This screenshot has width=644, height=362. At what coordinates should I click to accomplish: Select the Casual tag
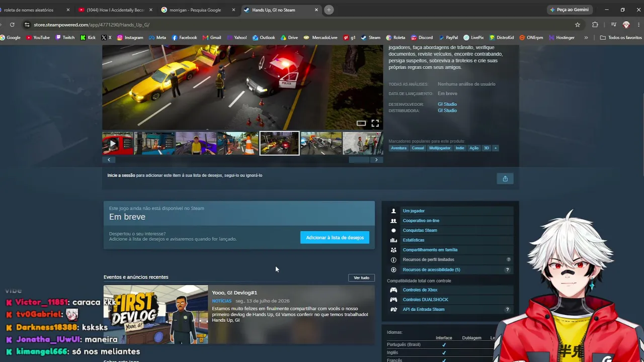(418, 148)
